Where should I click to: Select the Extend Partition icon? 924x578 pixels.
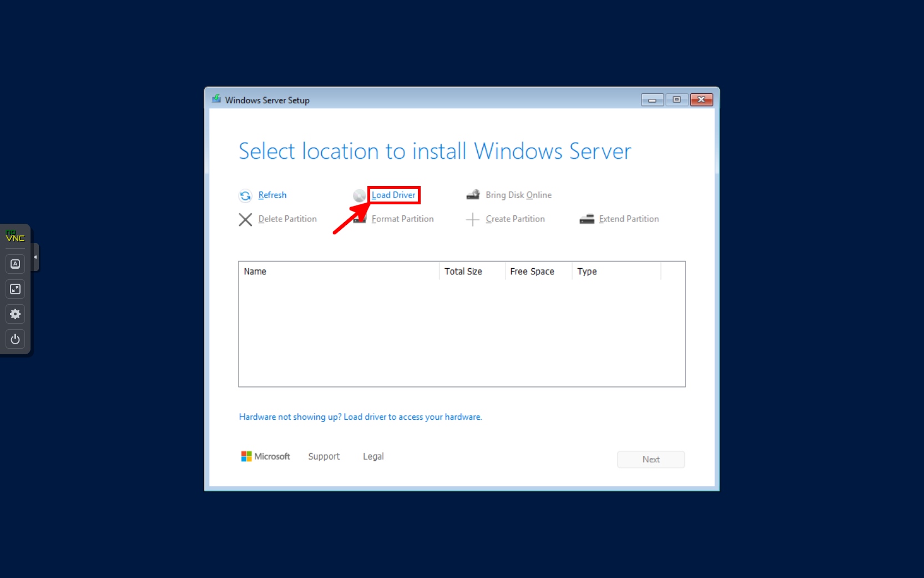click(587, 219)
